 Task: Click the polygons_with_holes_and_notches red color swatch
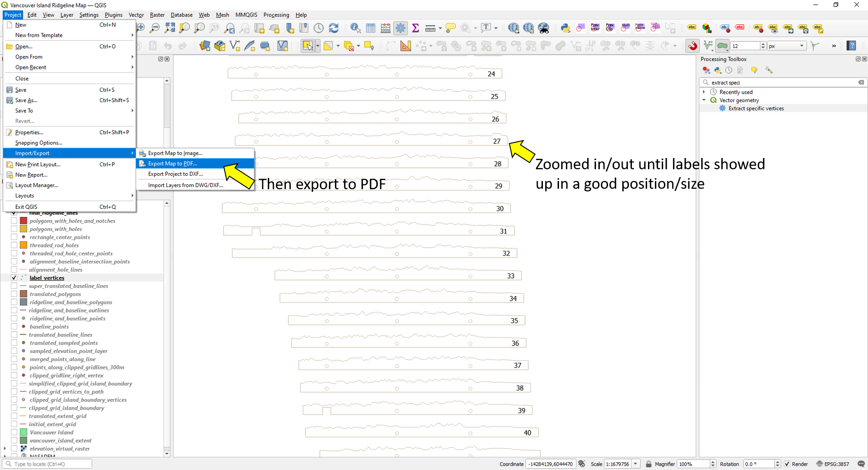(x=24, y=221)
